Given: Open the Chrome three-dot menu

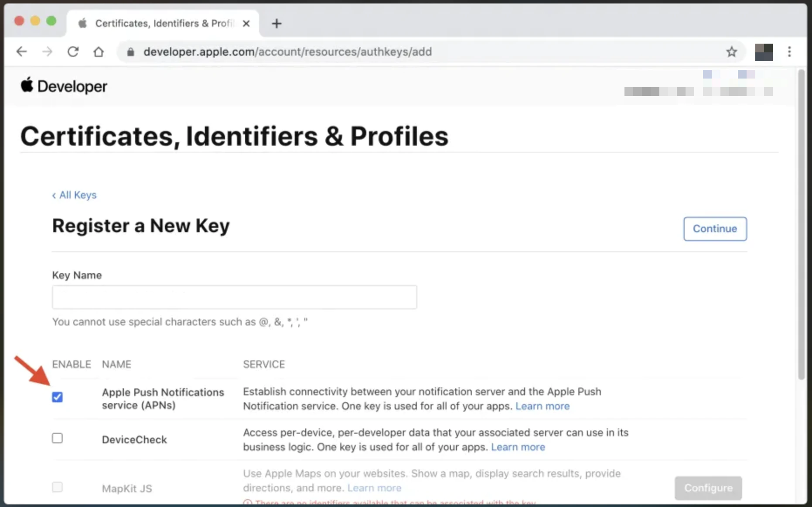Looking at the screenshot, I should (x=789, y=52).
